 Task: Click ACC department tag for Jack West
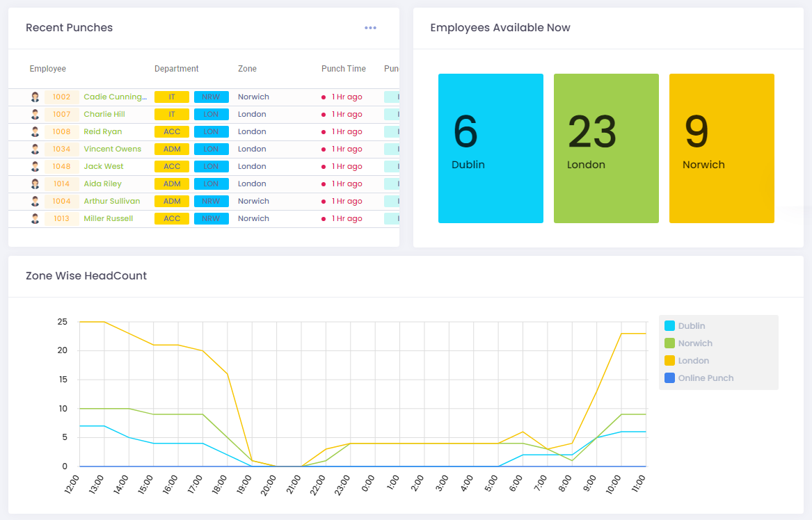pos(172,166)
